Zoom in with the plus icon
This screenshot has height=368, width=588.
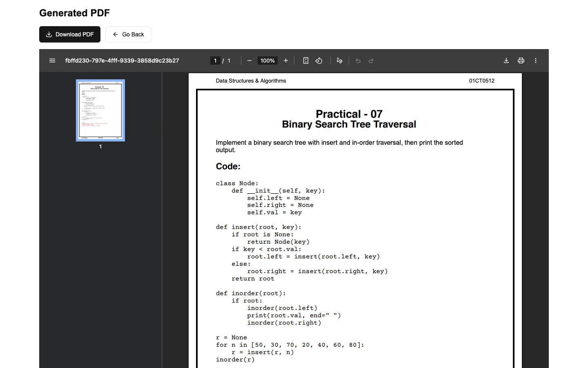point(286,61)
